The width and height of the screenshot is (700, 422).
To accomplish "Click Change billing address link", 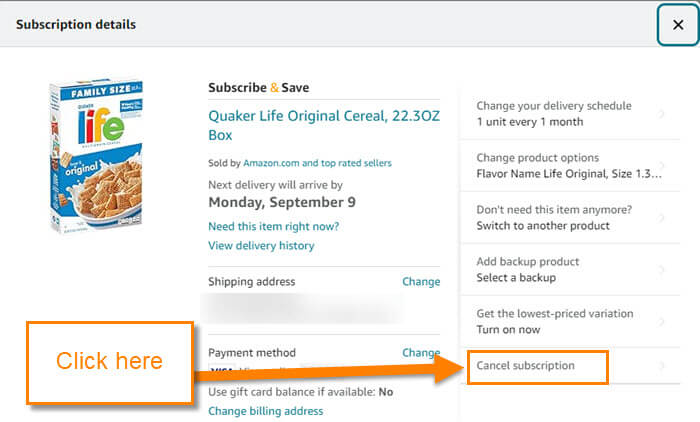I will (266, 411).
